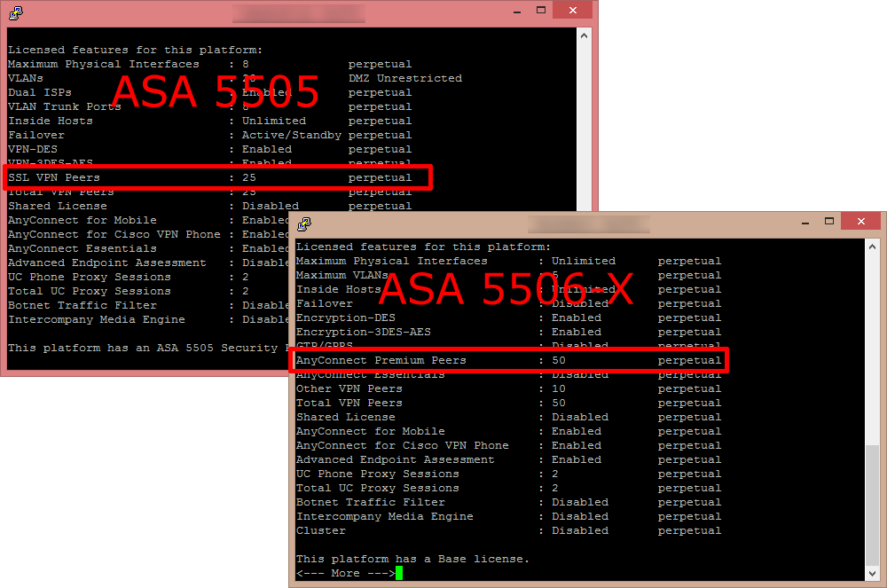Image resolution: width=887 pixels, height=588 pixels.
Task: Click 'Total VPN Peers' label in ASA 5506-X window
Action: point(349,404)
